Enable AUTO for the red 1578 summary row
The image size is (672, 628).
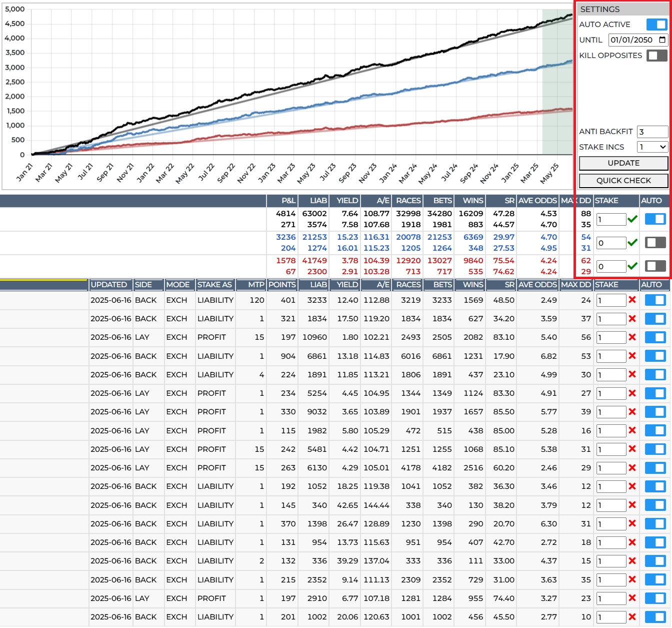(x=655, y=266)
